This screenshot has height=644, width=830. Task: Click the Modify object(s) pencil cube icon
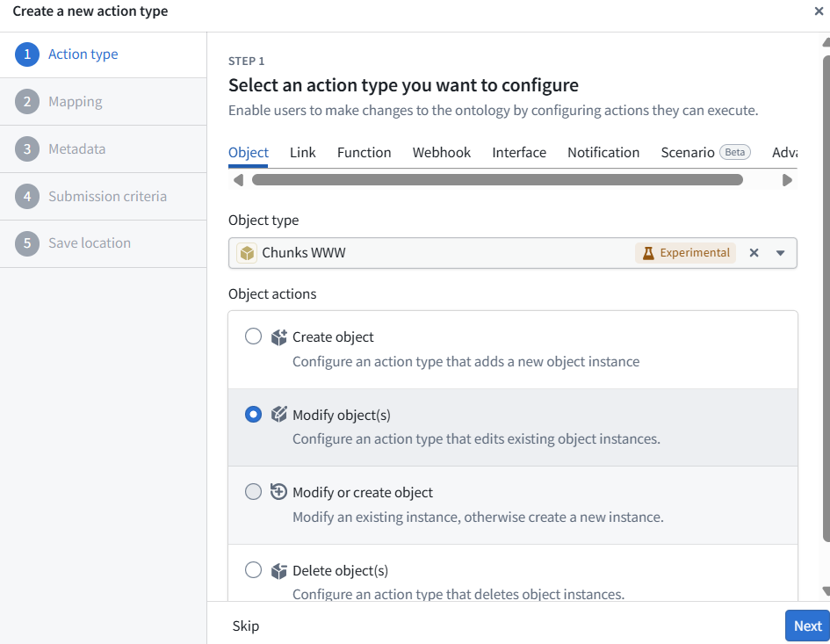point(279,414)
